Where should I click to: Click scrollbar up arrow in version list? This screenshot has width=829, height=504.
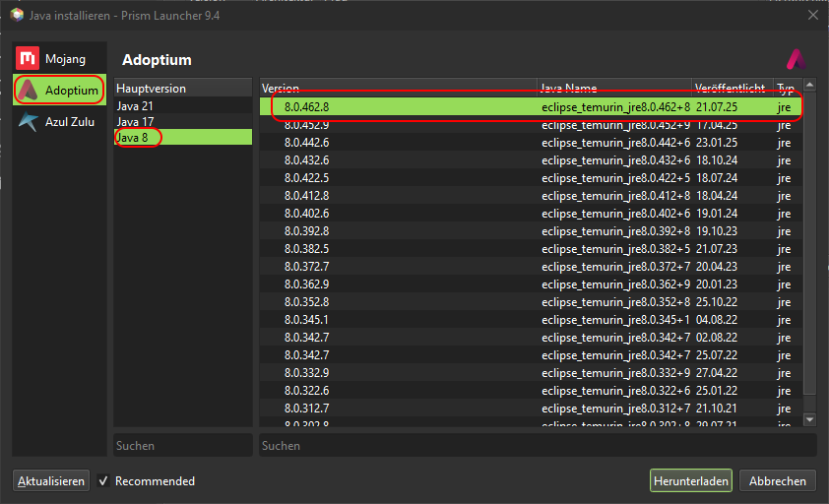(809, 85)
